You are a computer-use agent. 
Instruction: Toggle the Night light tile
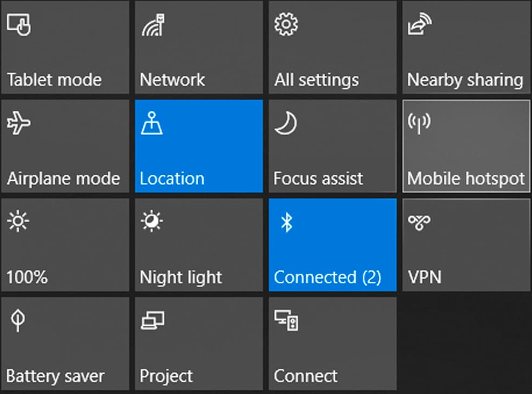point(198,245)
